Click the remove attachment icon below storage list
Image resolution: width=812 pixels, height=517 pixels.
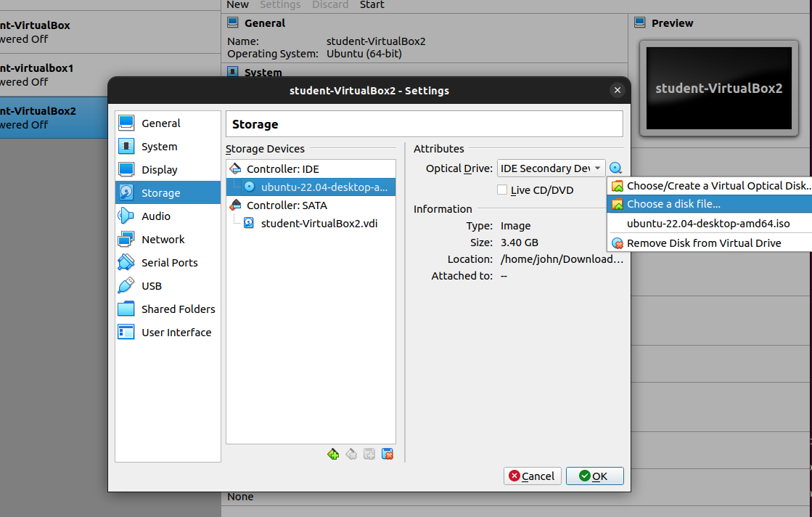click(x=387, y=454)
